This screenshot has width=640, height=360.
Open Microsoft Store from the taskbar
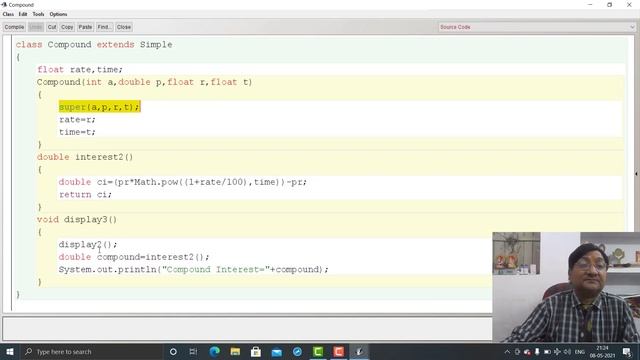tap(256, 351)
